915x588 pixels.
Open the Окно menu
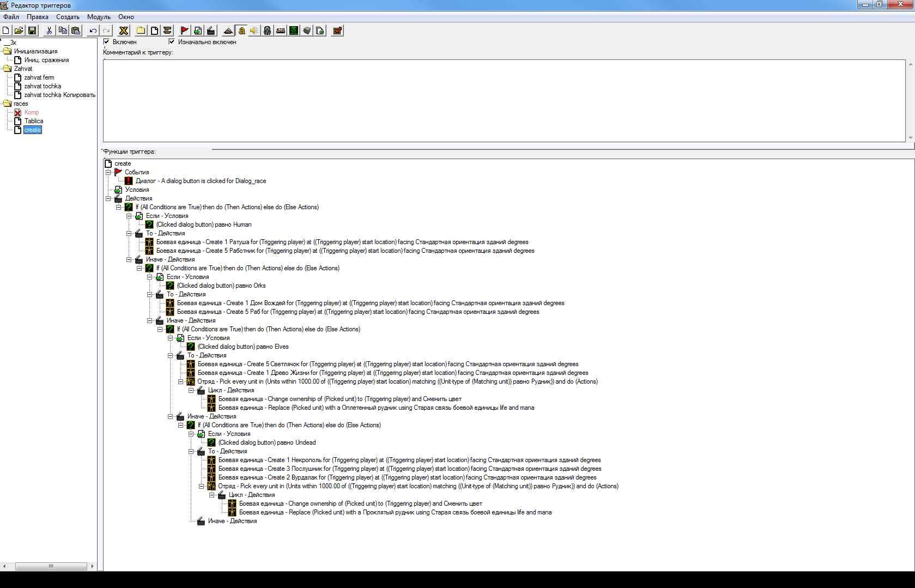coord(126,17)
